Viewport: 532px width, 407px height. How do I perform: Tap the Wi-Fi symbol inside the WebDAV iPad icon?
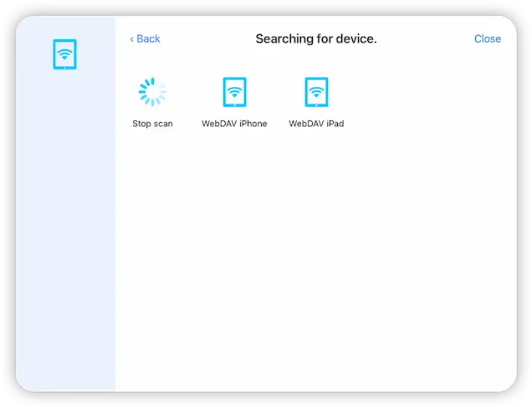pos(316,90)
